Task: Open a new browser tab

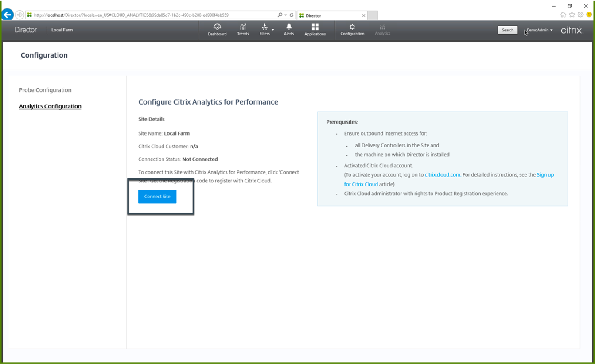Action: [373, 15]
